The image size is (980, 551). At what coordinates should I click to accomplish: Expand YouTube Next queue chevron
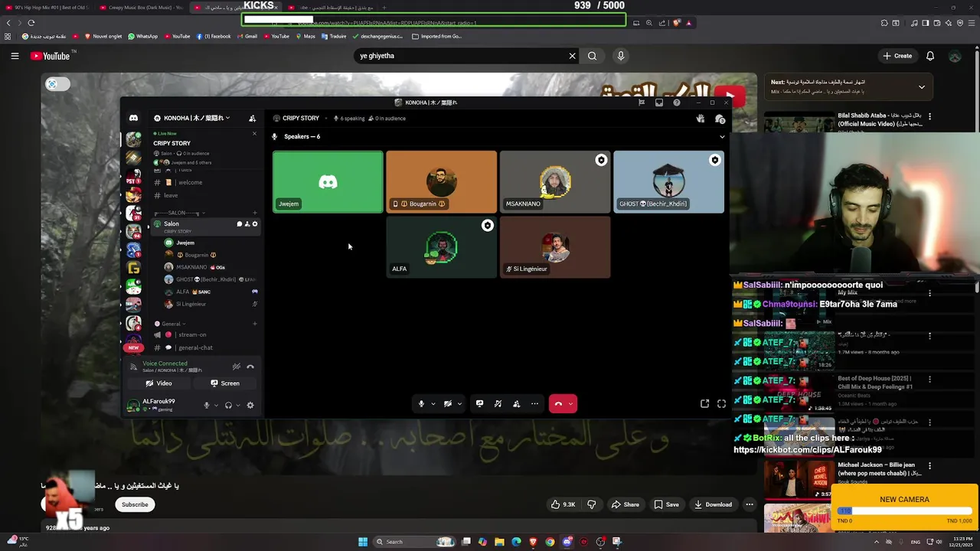[x=921, y=86]
